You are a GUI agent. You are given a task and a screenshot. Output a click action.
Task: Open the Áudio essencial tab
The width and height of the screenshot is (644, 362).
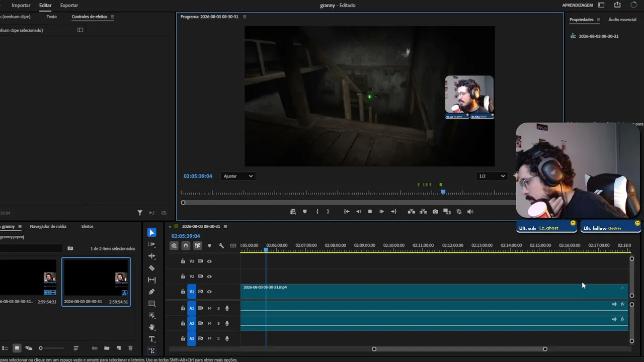tap(622, 20)
